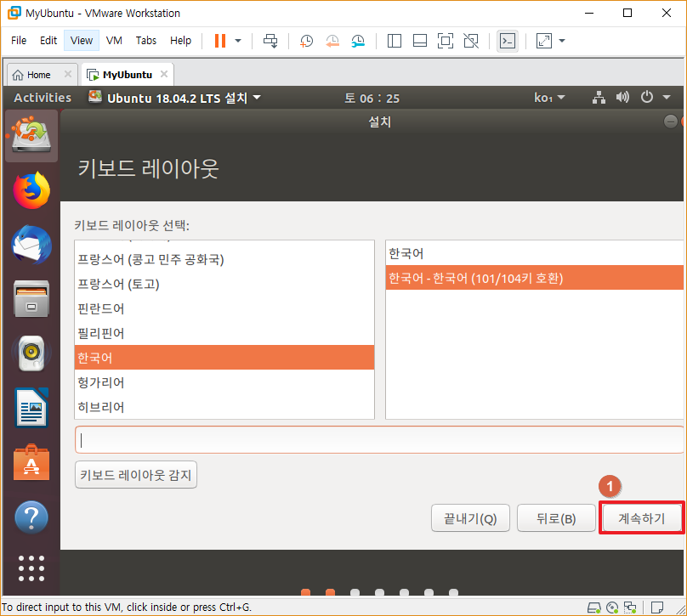The width and height of the screenshot is (687, 616).
Task: Switch to Unity mode
Action: click(471, 41)
